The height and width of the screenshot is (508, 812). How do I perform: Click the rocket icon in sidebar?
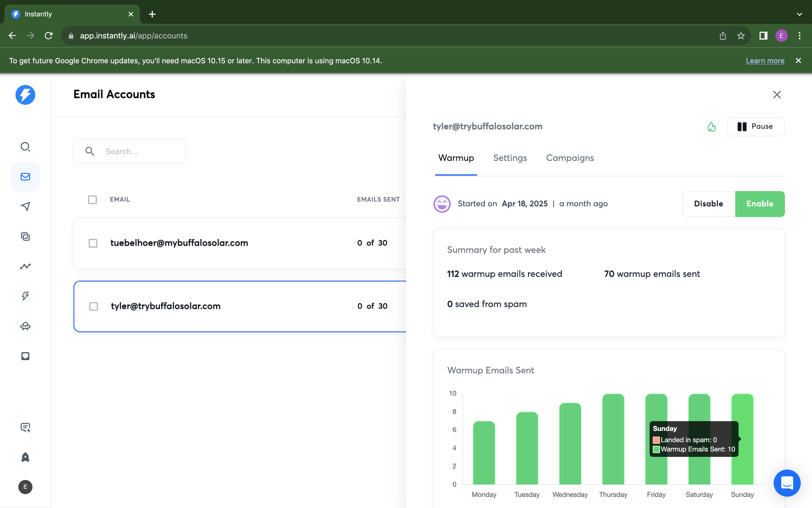[x=25, y=457]
